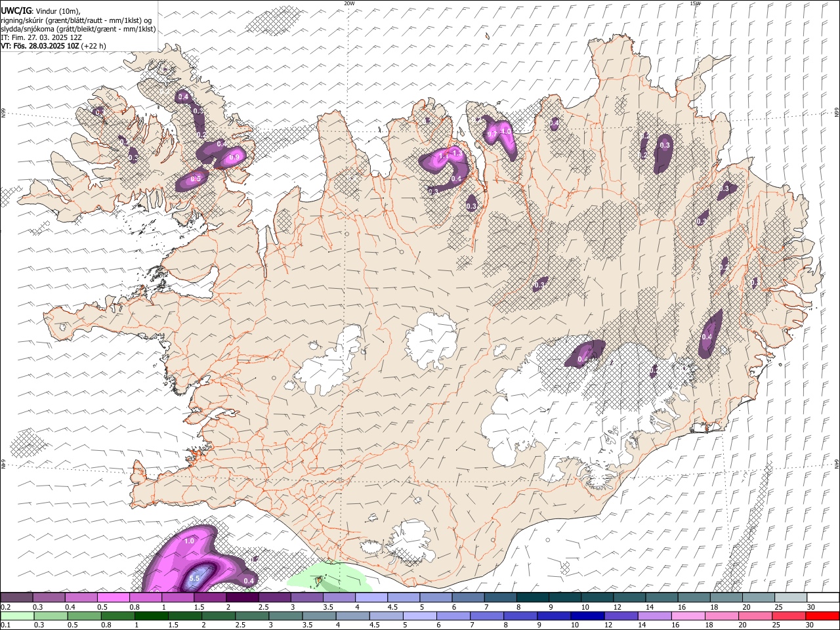
Task: Click the '20W' longitude label on top edge
Action: [350, 3]
